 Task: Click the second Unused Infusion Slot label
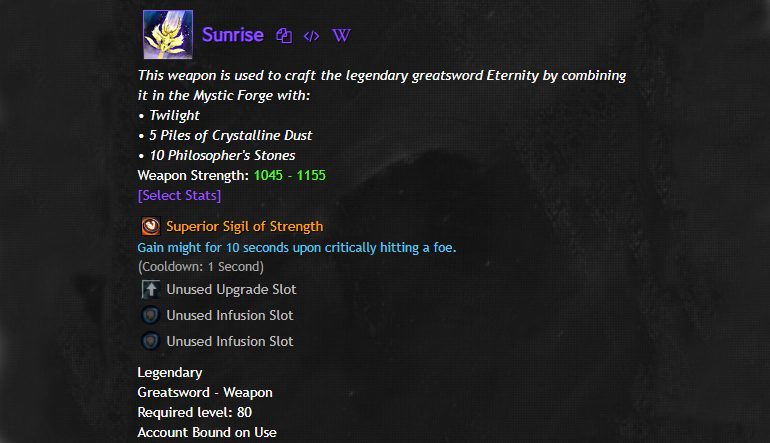(x=230, y=341)
